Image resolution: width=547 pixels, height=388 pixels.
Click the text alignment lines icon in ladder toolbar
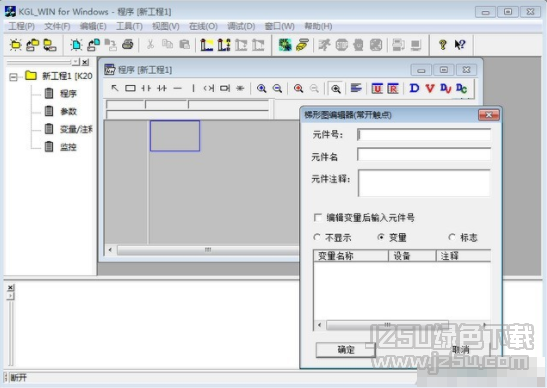pos(356,88)
